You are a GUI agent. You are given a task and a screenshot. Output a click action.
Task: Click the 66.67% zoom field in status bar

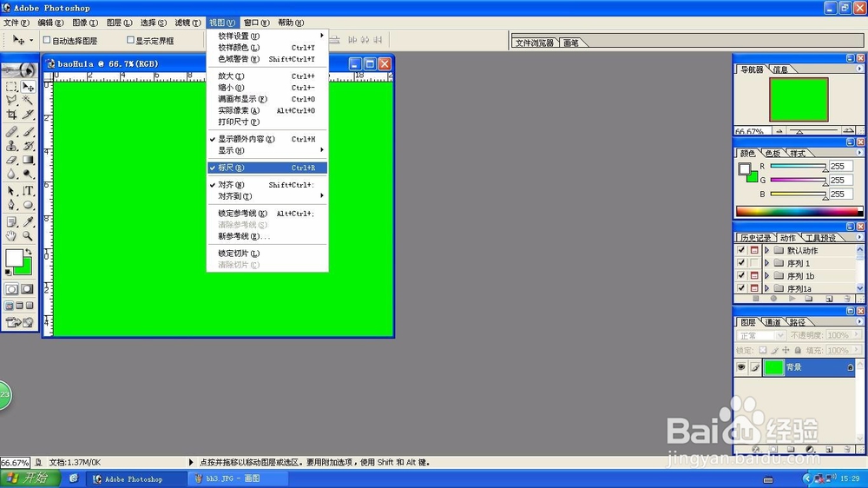pyautogui.click(x=15, y=463)
